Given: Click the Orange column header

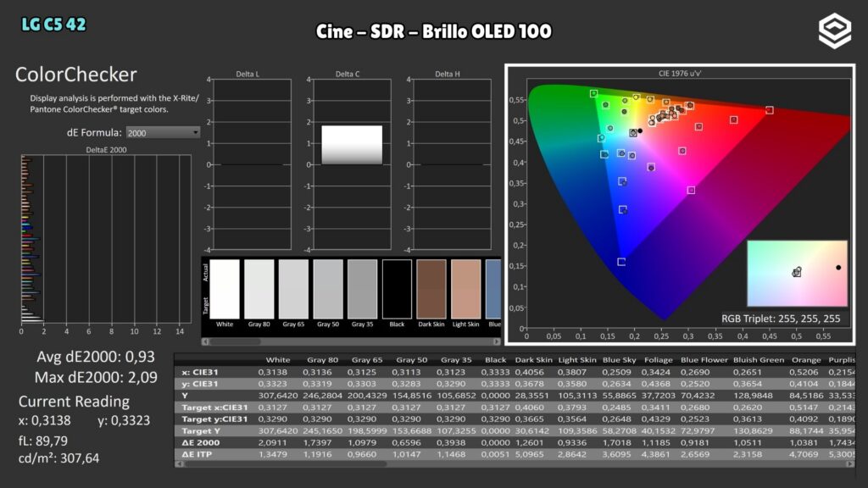Looking at the screenshot, I should [806, 359].
